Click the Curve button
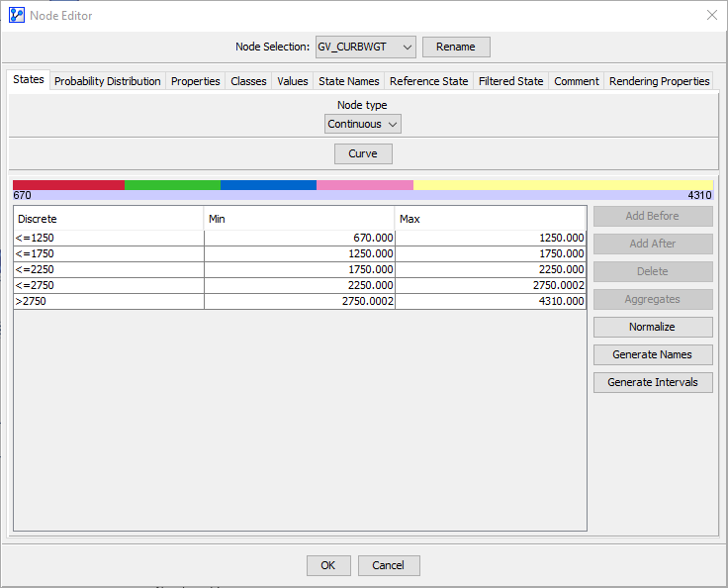 tap(363, 153)
